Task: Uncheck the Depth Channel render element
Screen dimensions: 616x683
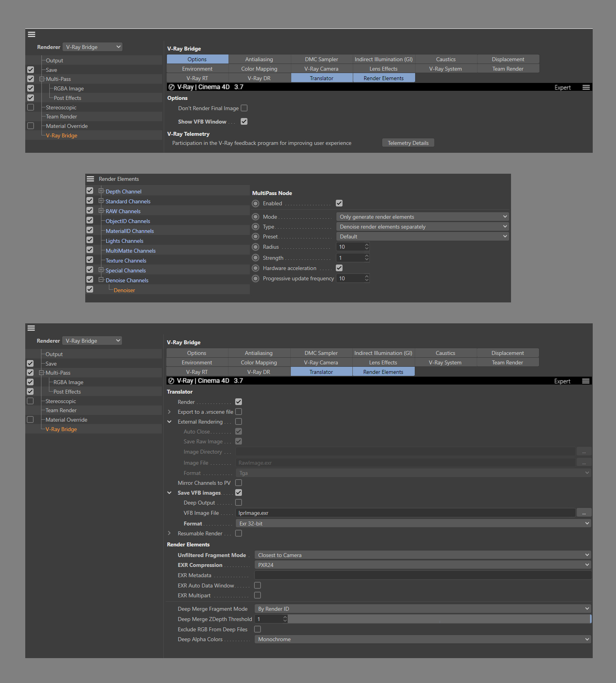Action: (90, 190)
